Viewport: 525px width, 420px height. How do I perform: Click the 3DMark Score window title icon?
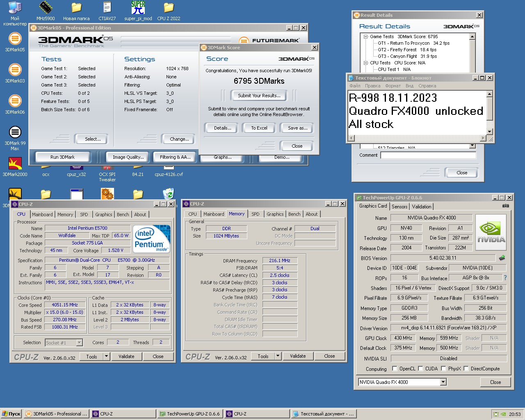click(x=204, y=48)
